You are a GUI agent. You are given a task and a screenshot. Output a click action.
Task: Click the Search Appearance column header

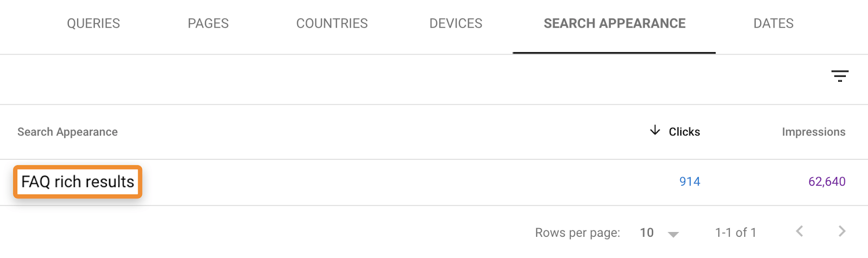click(x=67, y=132)
